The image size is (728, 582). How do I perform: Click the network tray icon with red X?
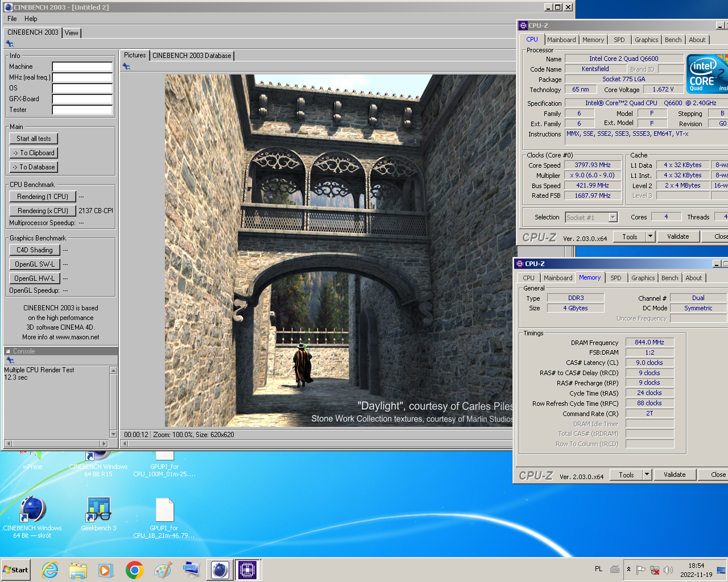(655, 569)
